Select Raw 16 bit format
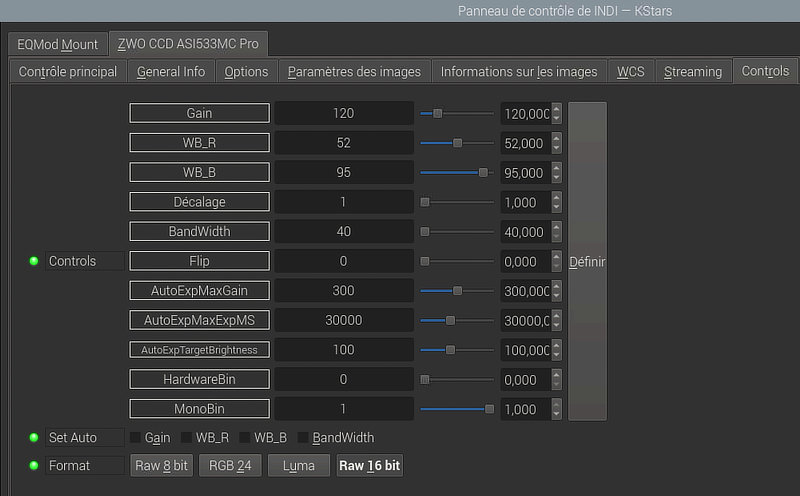 pos(369,465)
